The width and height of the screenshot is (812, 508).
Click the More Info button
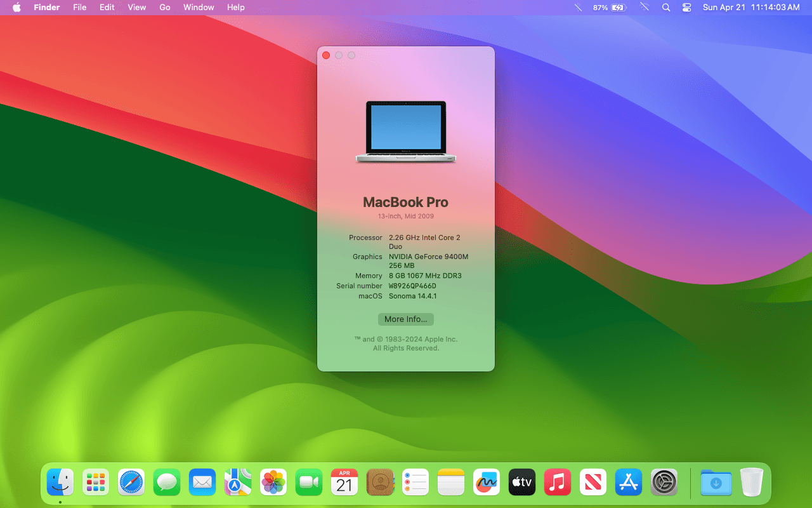(405, 319)
